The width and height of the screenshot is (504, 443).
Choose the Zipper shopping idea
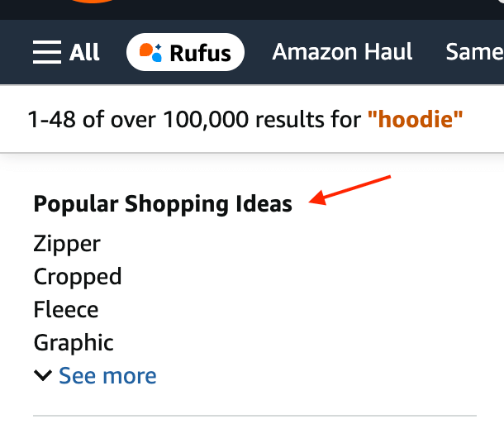pyautogui.click(x=67, y=244)
